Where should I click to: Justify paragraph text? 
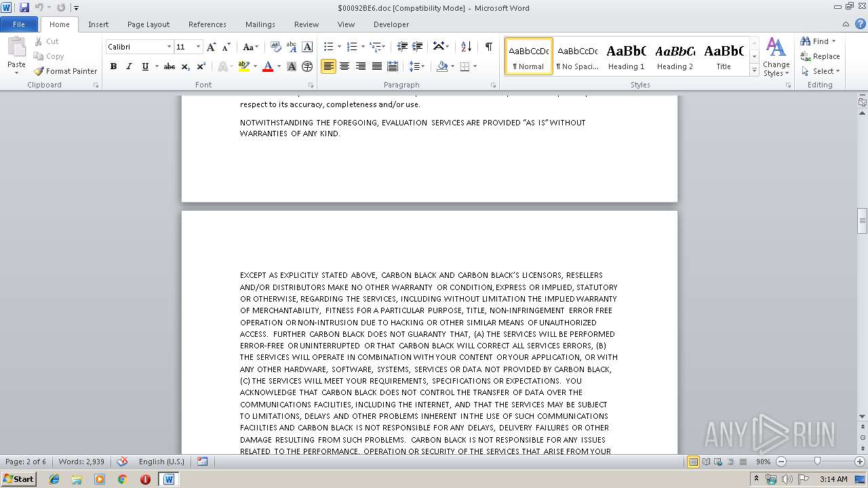(376, 66)
